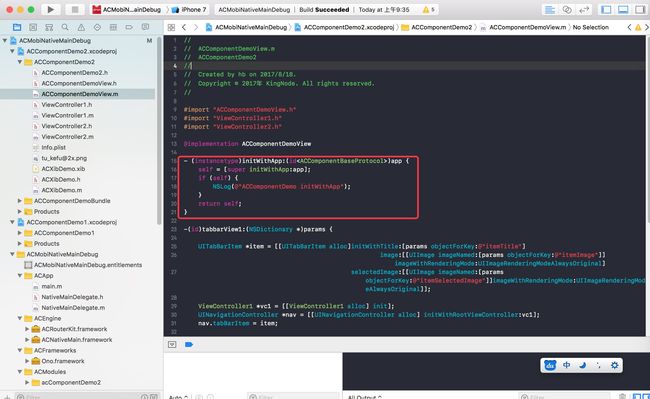Click the 'Build Succeeded' status text
Viewport: 650px width, 399px height.
[x=324, y=10]
